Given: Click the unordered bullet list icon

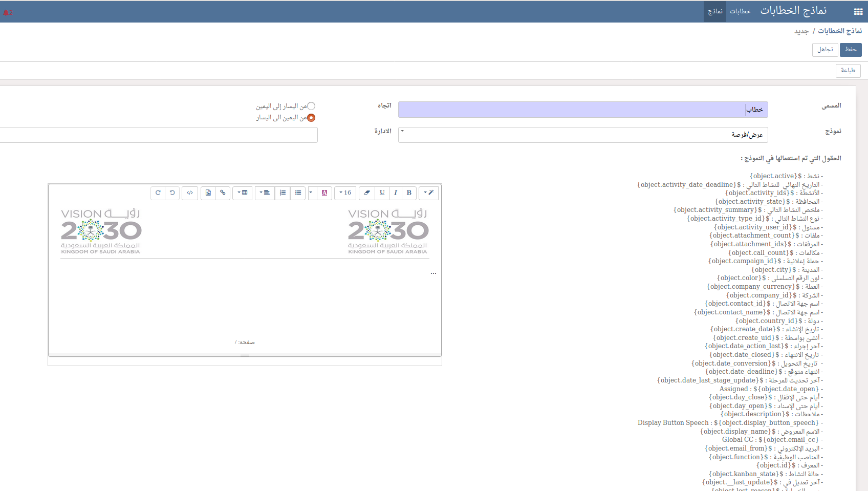Looking at the screenshot, I should 298,193.
